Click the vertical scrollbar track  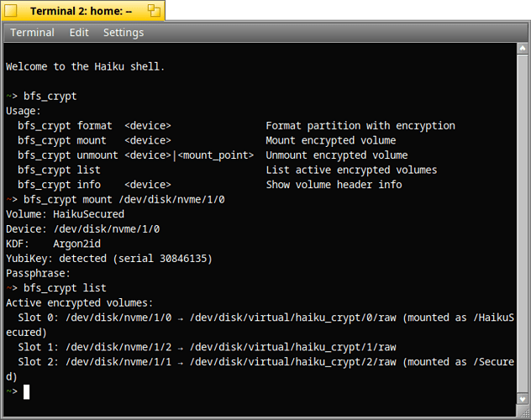523,223
